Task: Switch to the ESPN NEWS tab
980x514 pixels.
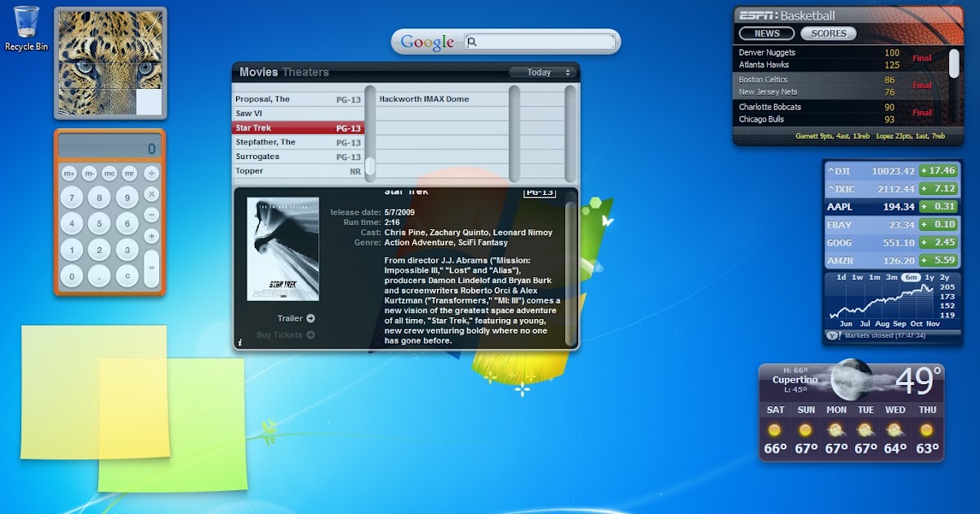Action: (x=767, y=33)
